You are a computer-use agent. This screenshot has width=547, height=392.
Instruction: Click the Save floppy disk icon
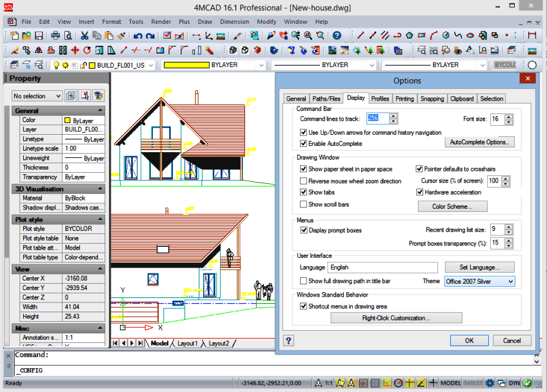coord(39,35)
